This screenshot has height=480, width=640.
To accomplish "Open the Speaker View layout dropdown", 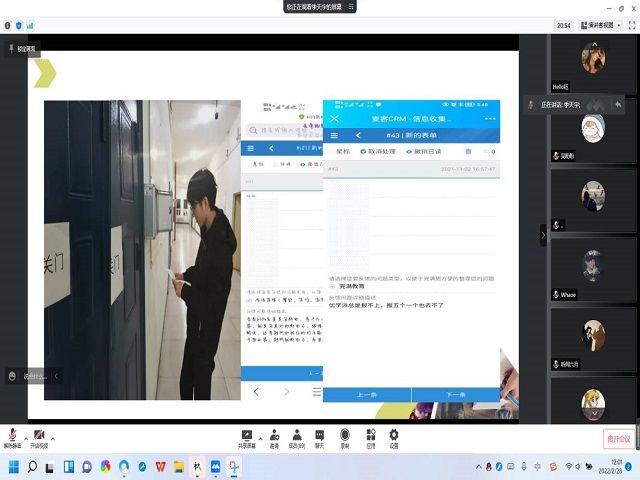I will (600, 25).
